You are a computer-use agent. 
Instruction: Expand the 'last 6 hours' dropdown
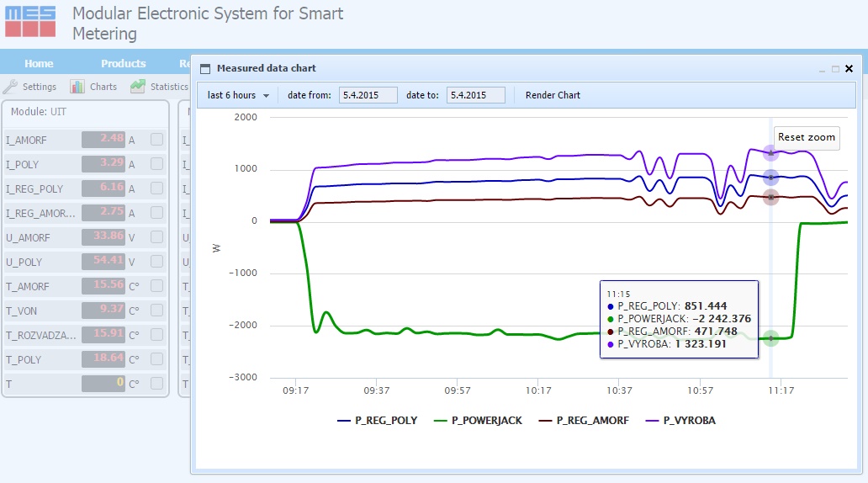(x=238, y=95)
